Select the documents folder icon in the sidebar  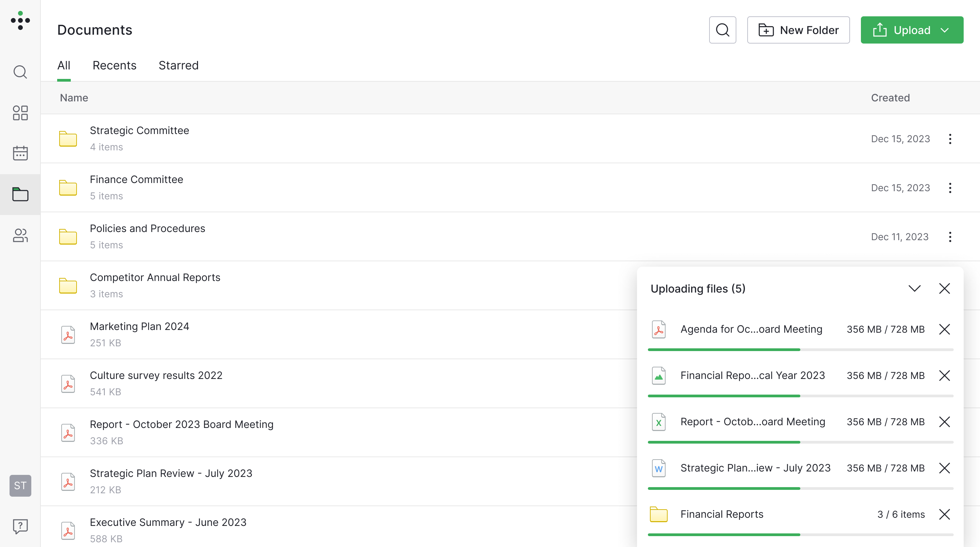(x=20, y=194)
